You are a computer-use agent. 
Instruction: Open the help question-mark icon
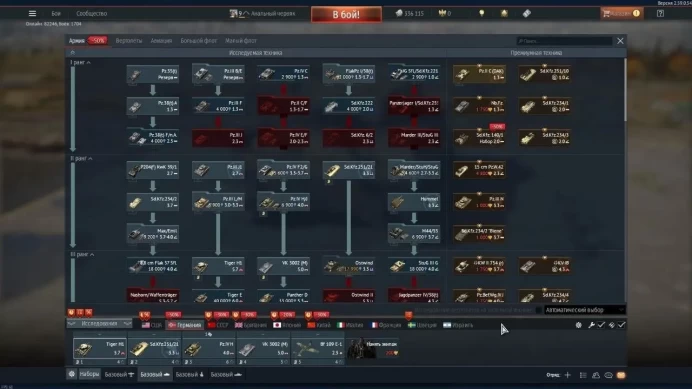(660, 14)
